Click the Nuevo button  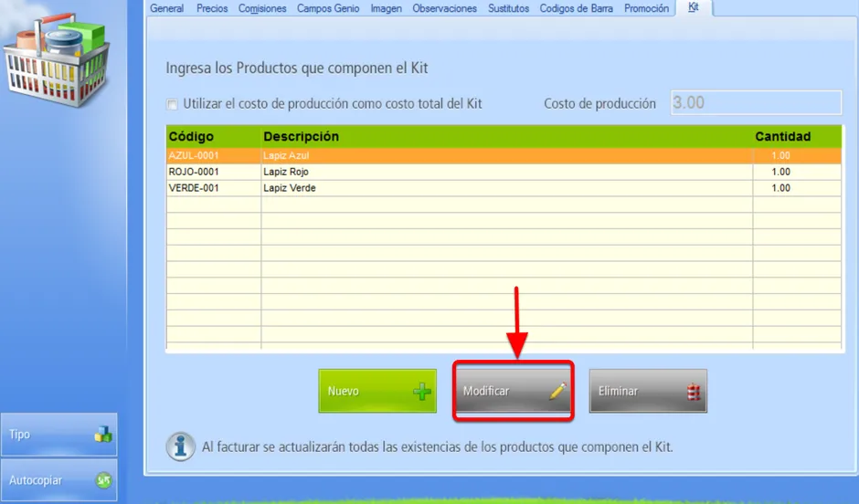click(x=377, y=391)
